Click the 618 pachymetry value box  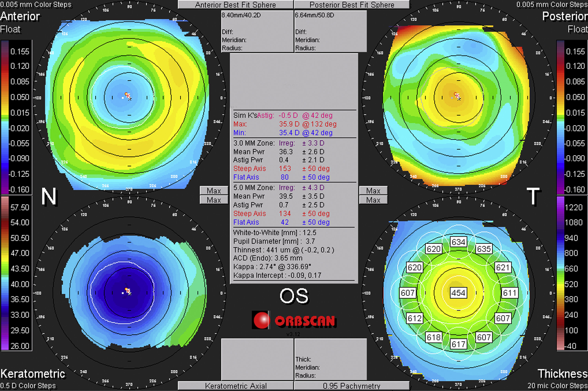(x=434, y=337)
